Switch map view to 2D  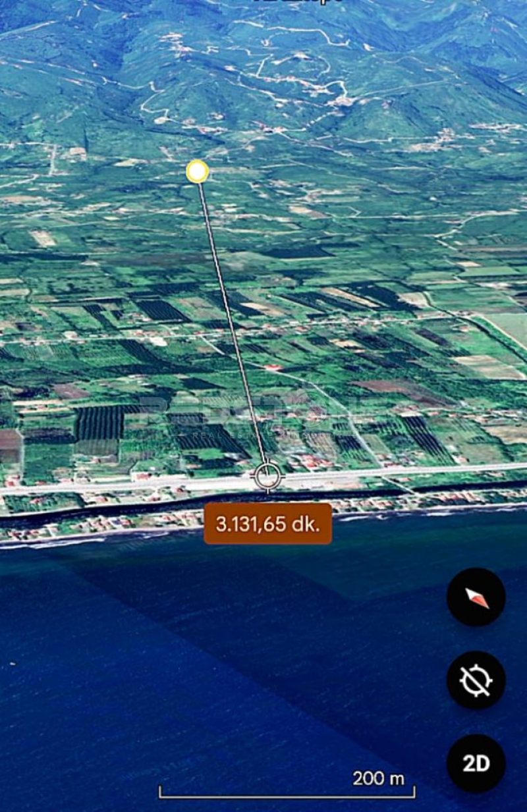pyautogui.click(x=476, y=763)
